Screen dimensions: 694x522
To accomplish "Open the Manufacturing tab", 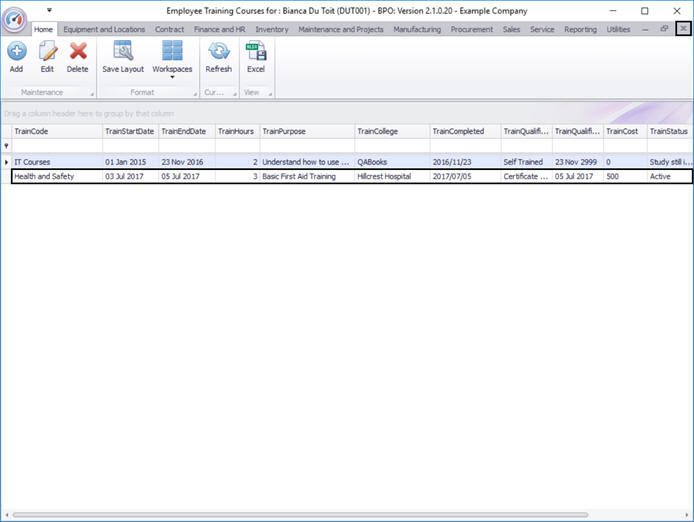I will 417,29.
